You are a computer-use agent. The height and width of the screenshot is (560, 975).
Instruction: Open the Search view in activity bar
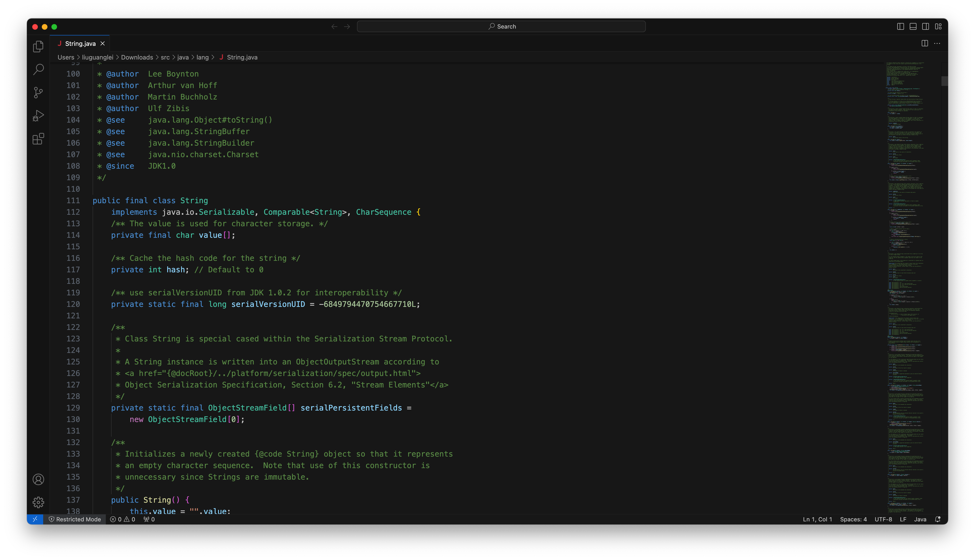tap(38, 70)
